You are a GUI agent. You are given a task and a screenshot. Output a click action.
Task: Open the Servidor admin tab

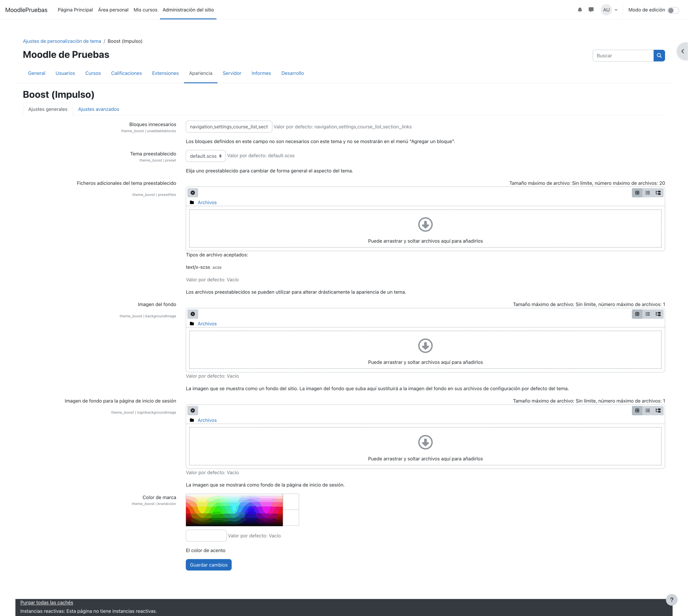pos(232,73)
